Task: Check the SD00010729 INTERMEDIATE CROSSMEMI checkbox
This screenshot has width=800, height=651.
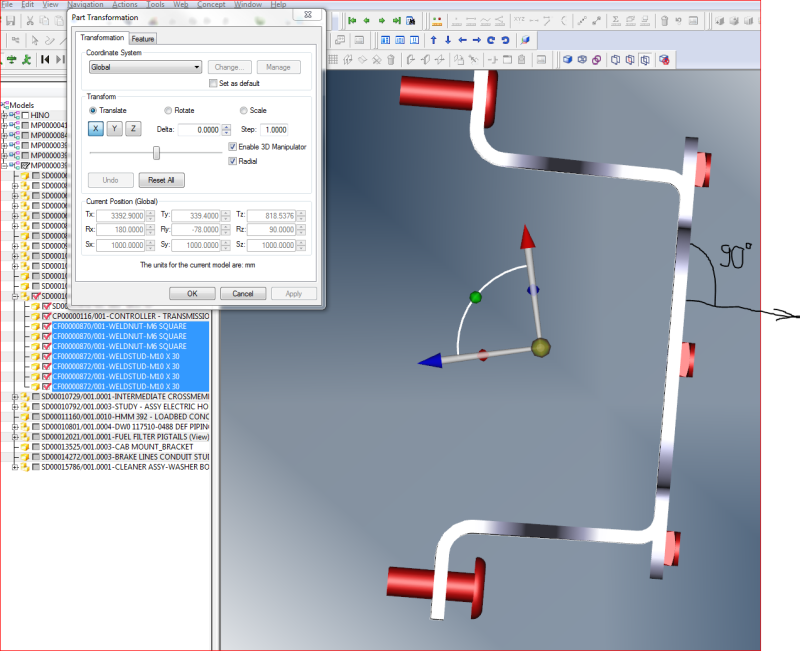Action: tap(36, 396)
